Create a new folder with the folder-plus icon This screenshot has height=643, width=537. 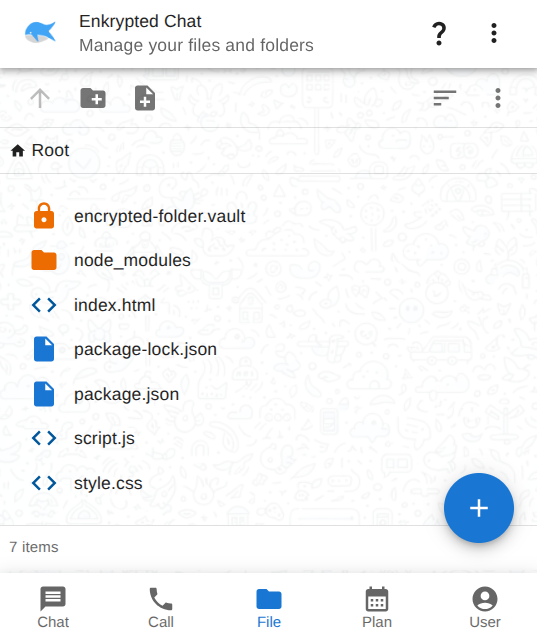[x=93, y=98]
